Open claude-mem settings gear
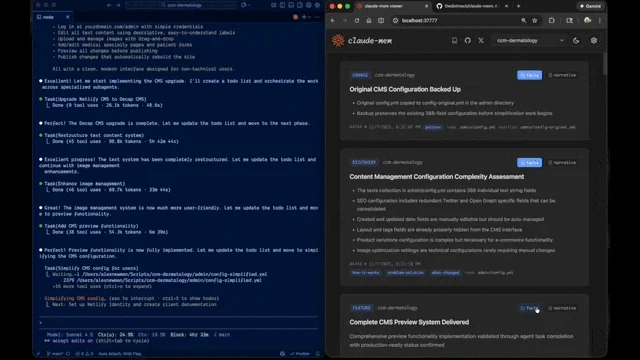Screen dimensions: 640x360 click(x=594, y=40)
